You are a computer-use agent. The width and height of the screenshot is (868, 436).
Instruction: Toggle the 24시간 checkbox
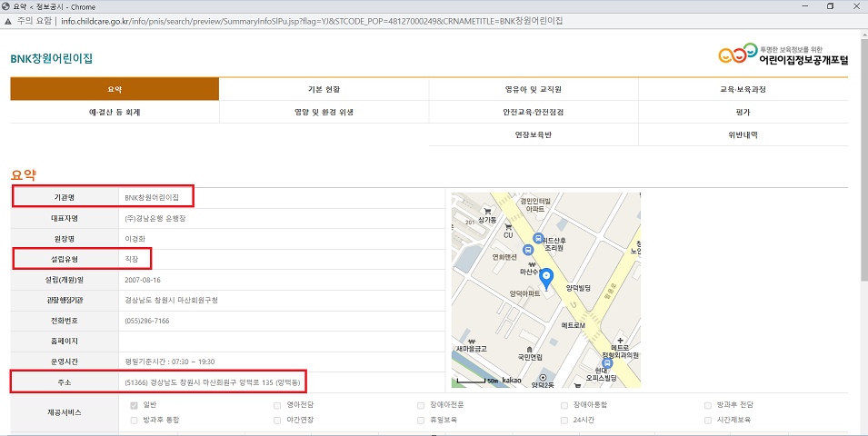point(564,421)
